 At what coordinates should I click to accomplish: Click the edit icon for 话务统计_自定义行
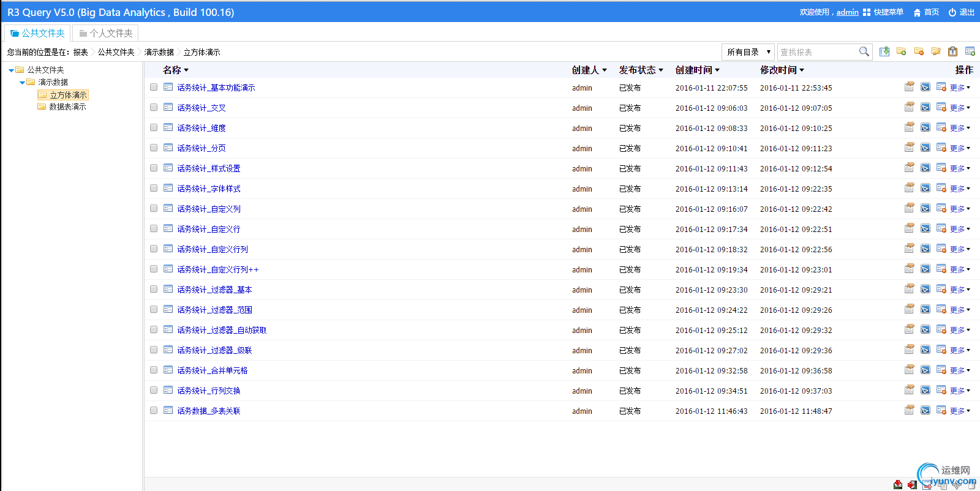910,228
